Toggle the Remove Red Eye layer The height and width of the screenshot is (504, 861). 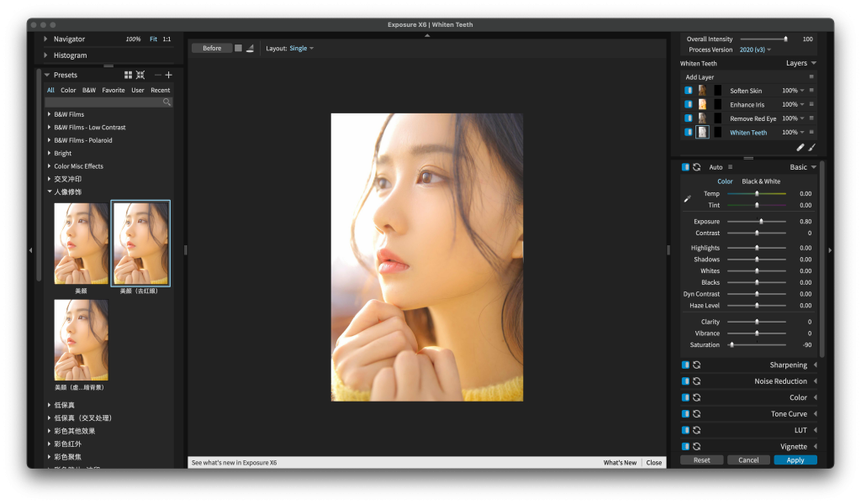pos(688,118)
